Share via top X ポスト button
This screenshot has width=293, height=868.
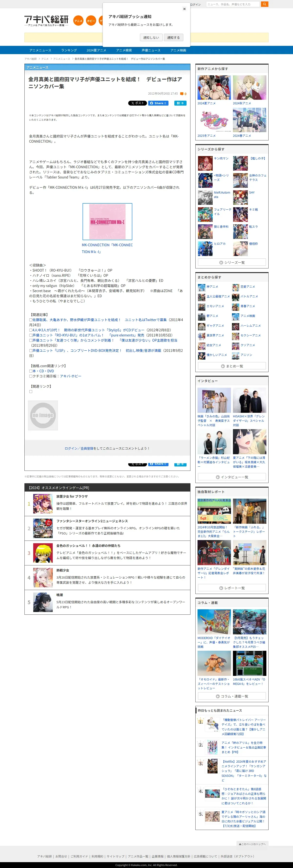tap(137, 103)
